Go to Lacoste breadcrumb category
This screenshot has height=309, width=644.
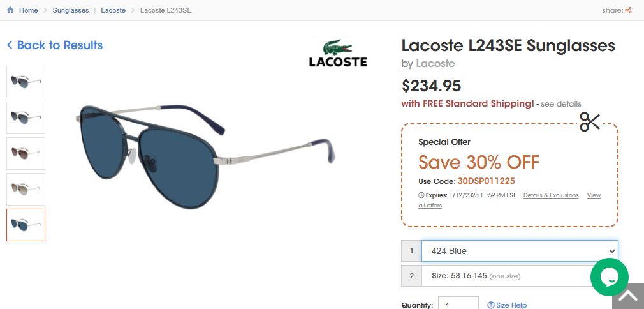pyautogui.click(x=113, y=10)
